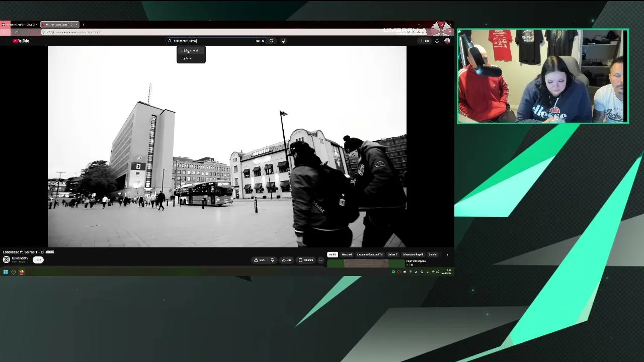This screenshot has width=644, height=362.
Task: Select the filter chip between Sairas T and Sinulle
Action: (x=413, y=254)
